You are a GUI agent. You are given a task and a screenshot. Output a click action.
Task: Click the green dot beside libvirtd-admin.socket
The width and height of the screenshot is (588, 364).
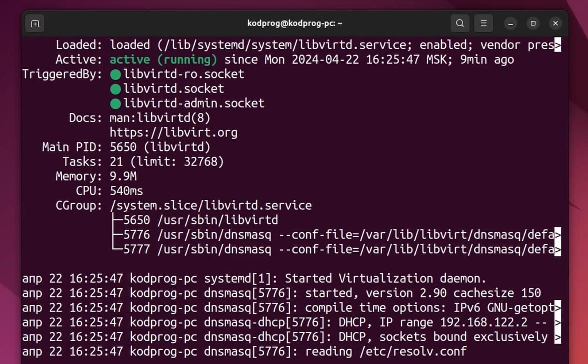pos(116,103)
